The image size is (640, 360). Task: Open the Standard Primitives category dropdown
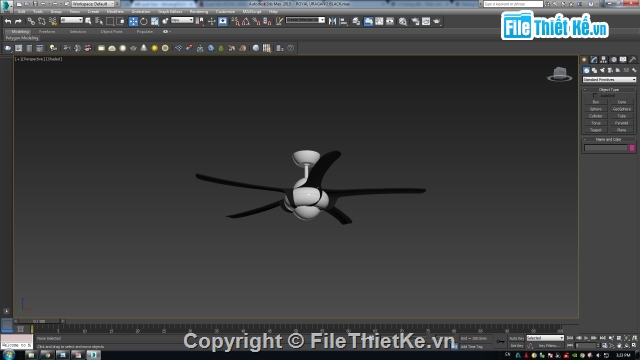coord(609,80)
